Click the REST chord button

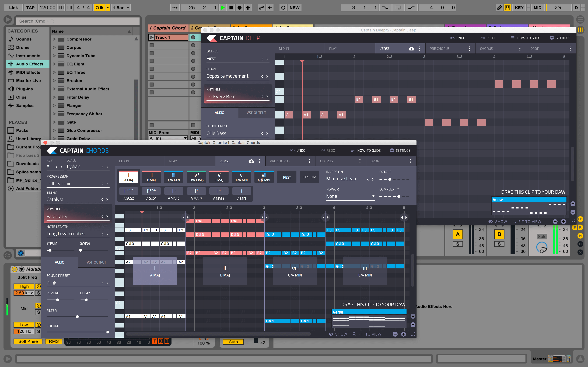point(287,177)
